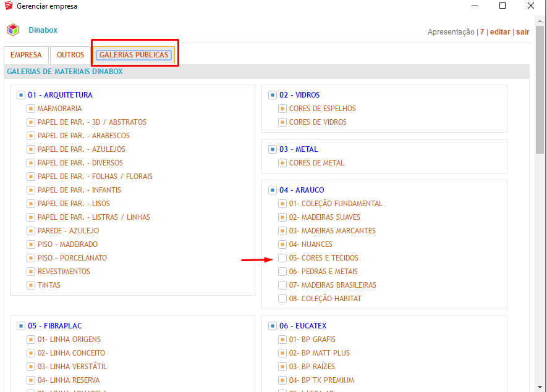The height and width of the screenshot is (392, 547).
Task: Uncheck the PAPEL DE PAR. - LISOS checkbox
Action: pyautogui.click(x=31, y=204)
